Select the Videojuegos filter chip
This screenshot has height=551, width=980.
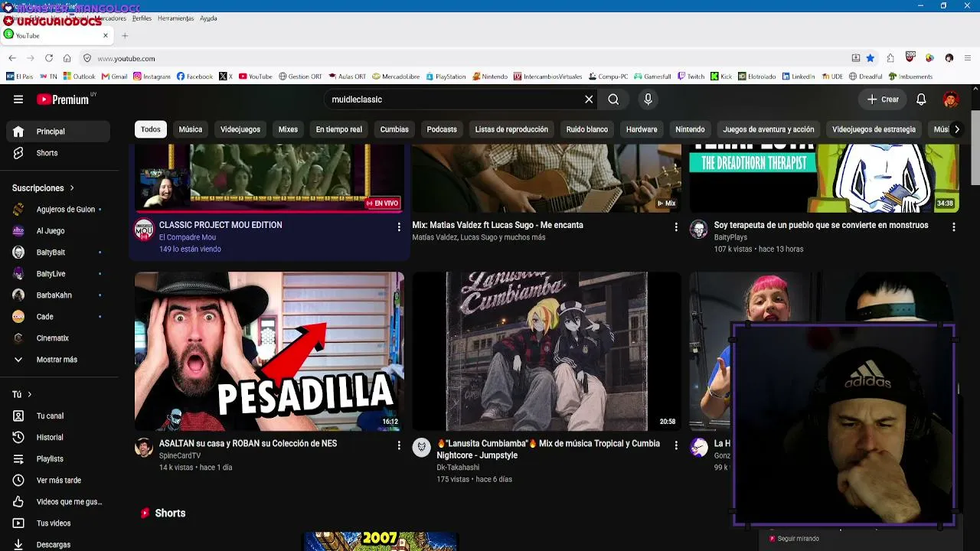pos(240,129)
